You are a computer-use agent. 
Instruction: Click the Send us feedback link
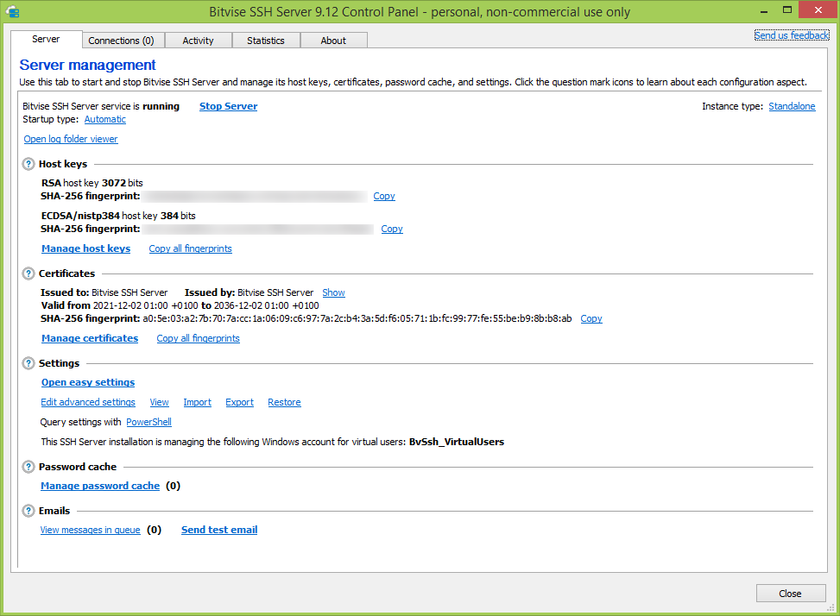pos(792,35)
